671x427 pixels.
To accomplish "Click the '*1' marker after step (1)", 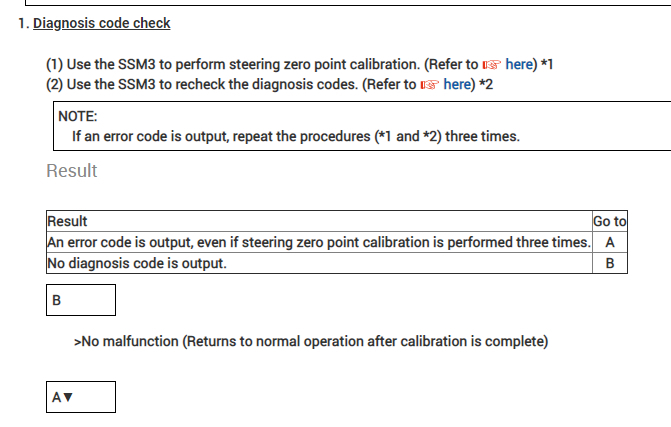I will point(547,65).
